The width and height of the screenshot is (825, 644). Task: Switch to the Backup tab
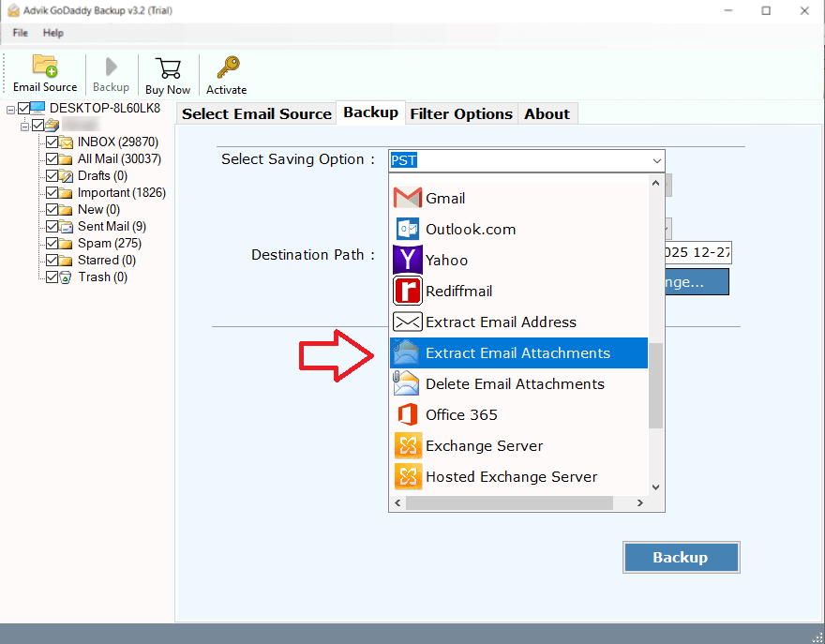371,112
